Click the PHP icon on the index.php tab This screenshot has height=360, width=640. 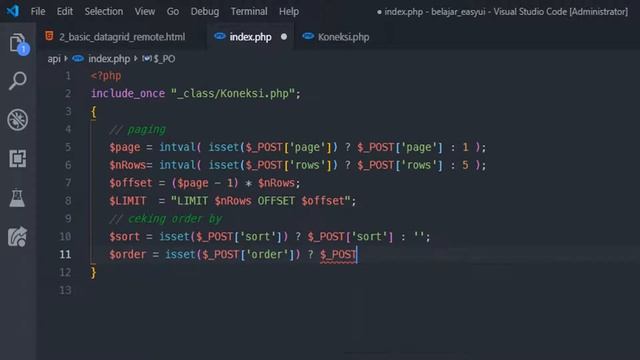pos(220,36)
